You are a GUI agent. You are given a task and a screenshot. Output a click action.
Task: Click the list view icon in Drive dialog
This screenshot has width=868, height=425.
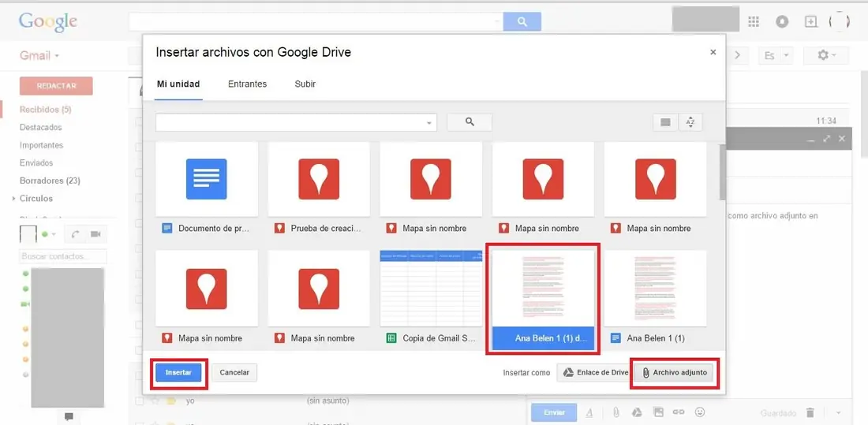click(665, 122)
